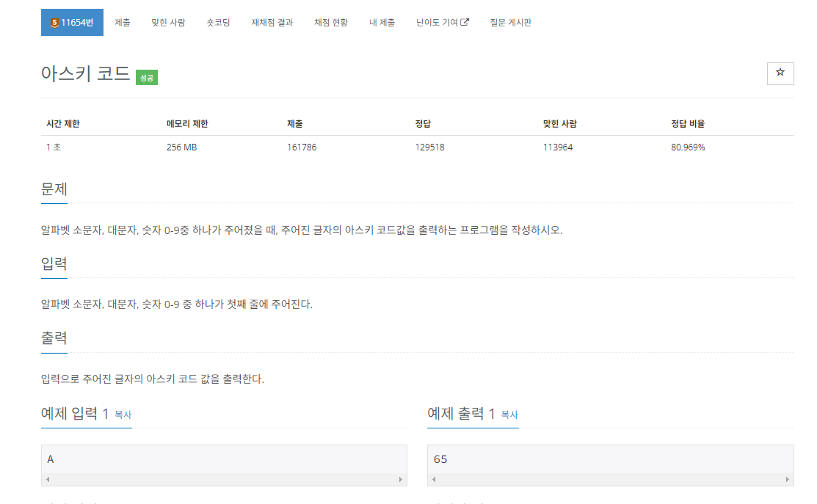Click the 맞힌 사람 column header in table
The image size is (817, 504).
(560, 124)
